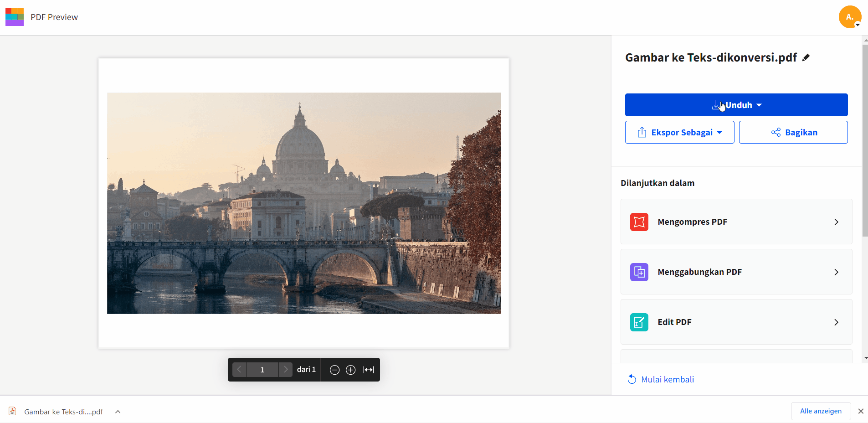Click the share icon inside Bagikan button
Image resolution: width=868 pixels, height=423 pixels.
777,132
